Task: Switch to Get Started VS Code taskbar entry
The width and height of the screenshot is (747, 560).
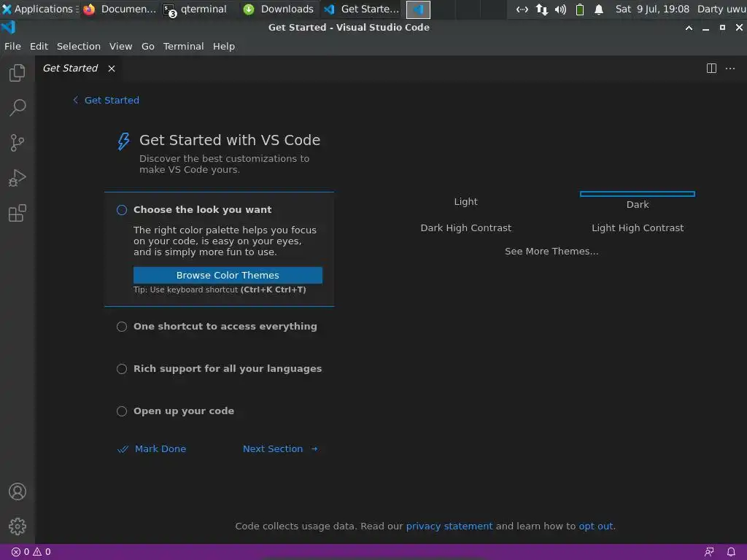Action: point(362,9)
